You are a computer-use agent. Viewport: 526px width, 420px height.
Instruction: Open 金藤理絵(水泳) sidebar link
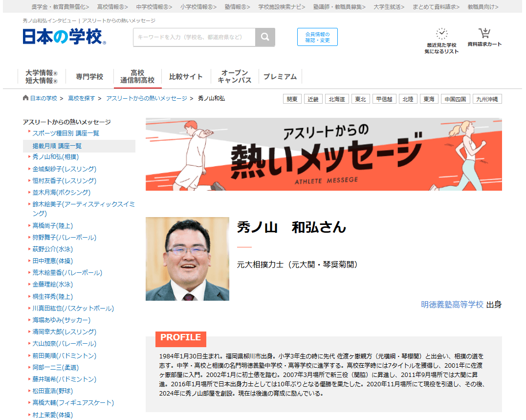53,284
